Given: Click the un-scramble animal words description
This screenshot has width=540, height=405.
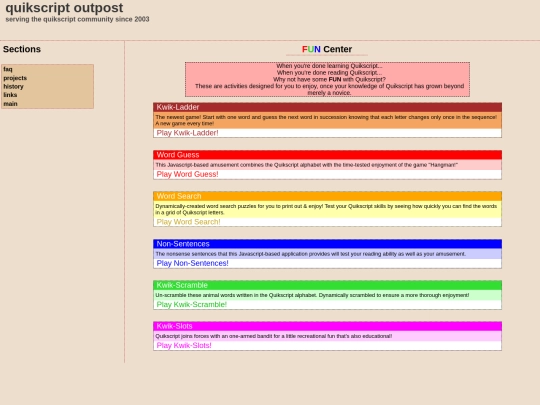Looking at the screenshot, I should click(x=312, y=295).
